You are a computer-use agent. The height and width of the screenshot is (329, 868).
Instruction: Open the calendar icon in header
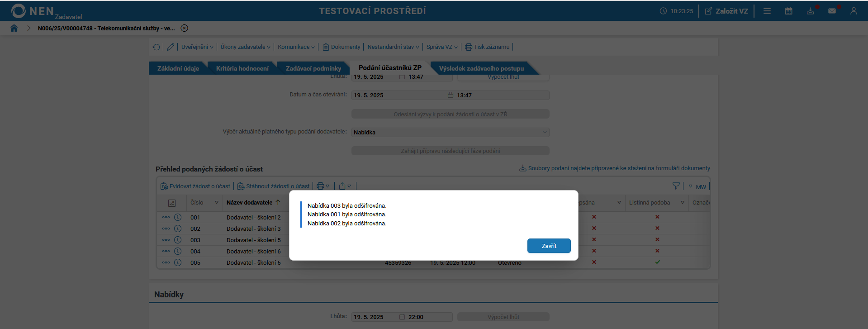point(789,11)
